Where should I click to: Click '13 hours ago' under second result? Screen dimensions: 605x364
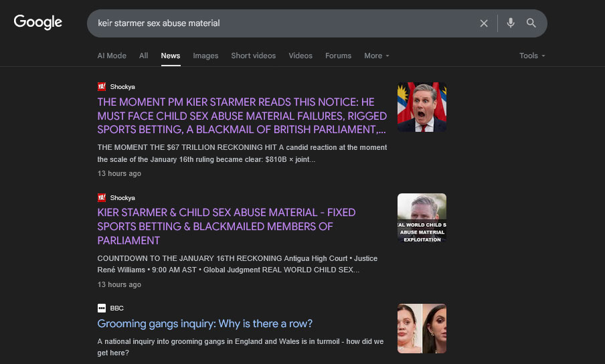[119, 284]
